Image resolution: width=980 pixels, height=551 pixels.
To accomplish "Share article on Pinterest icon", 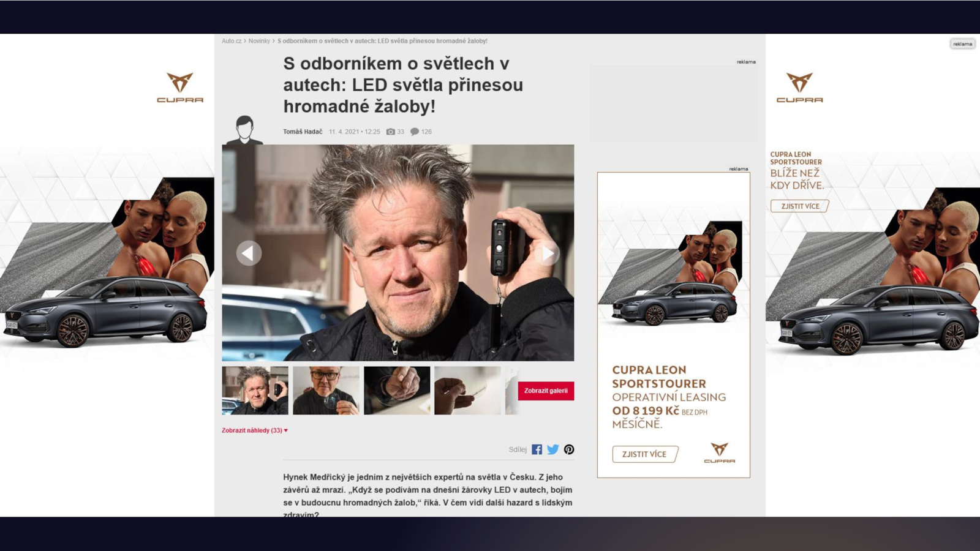I will pyautogui.click(x=569, y=449).
